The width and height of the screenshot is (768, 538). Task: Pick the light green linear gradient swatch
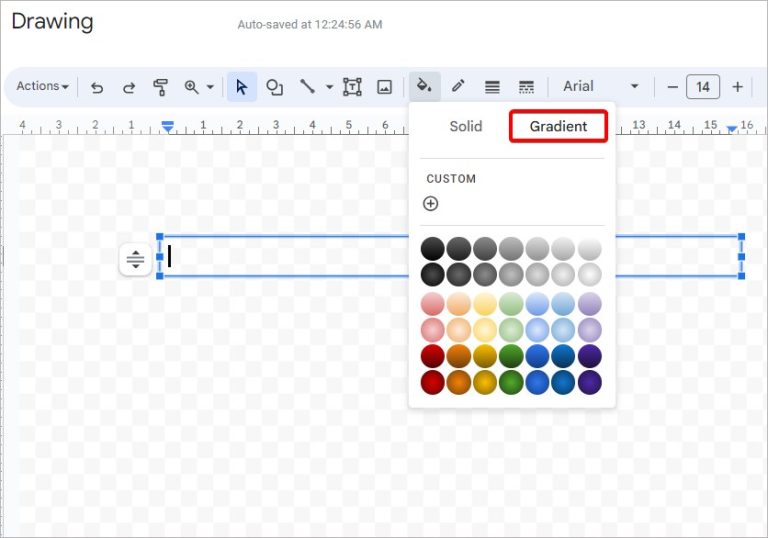(511, 304)
